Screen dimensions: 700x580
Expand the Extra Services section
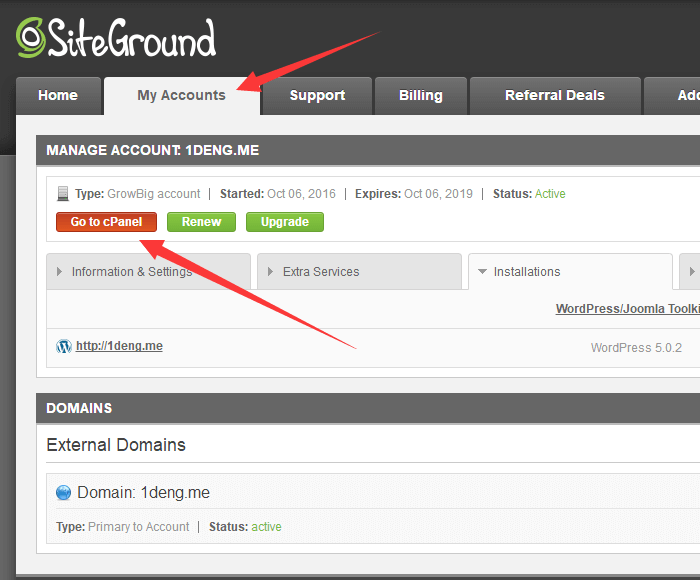pyautogui.click(x=359, y=271)
